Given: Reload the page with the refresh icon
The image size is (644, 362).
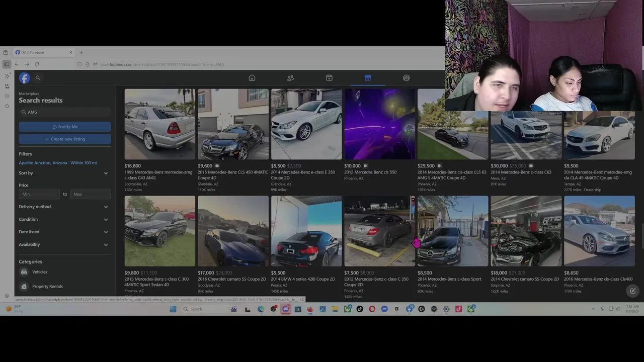Looking at the screenshot, I should click(x=37, y=64).
